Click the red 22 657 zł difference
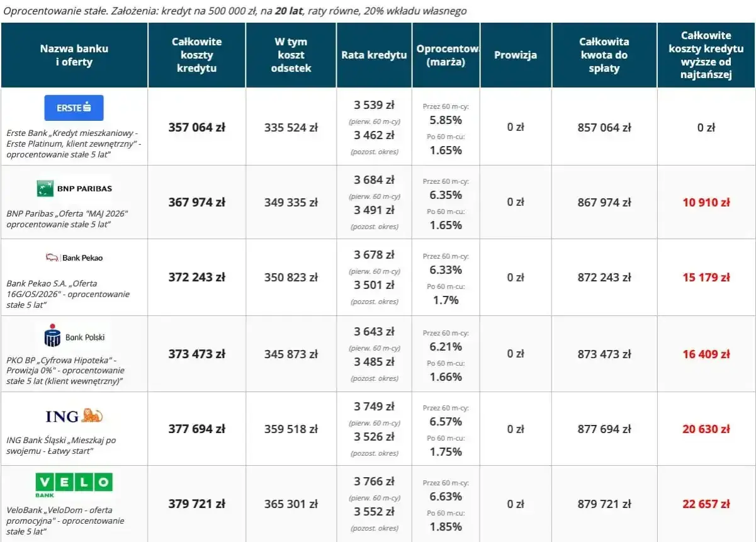Image resolution: width=756 pixels, height=542 pixels. point(706,504)
